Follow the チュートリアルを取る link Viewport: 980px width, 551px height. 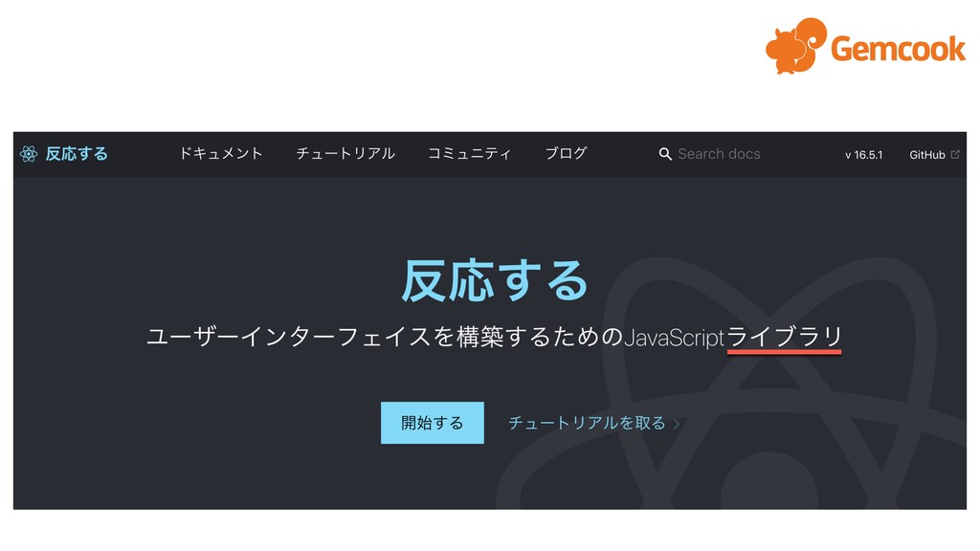pos(588,423)
